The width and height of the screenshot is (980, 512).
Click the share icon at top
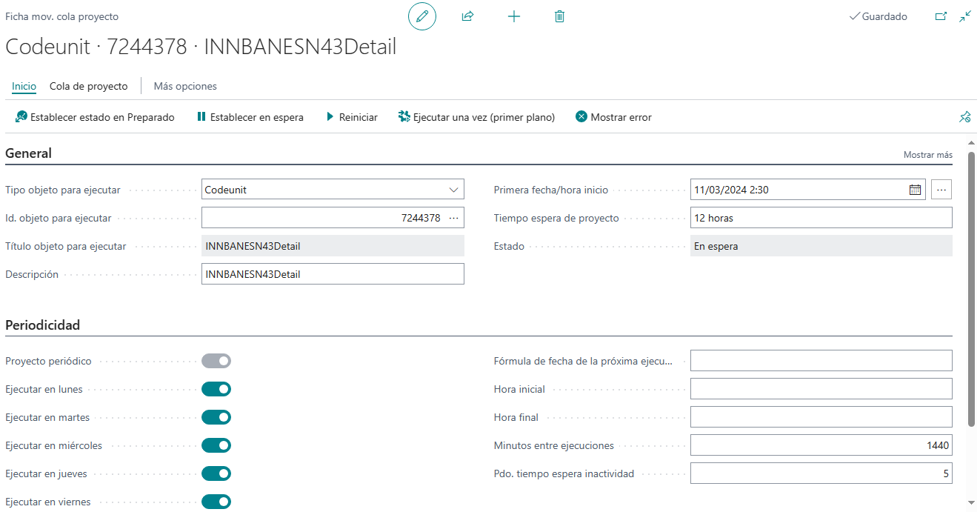[467, 16]
